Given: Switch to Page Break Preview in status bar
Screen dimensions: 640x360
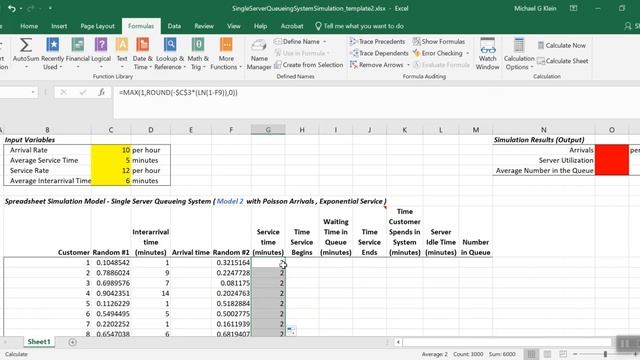Looking at the screenshot, I should click(563, 354).
